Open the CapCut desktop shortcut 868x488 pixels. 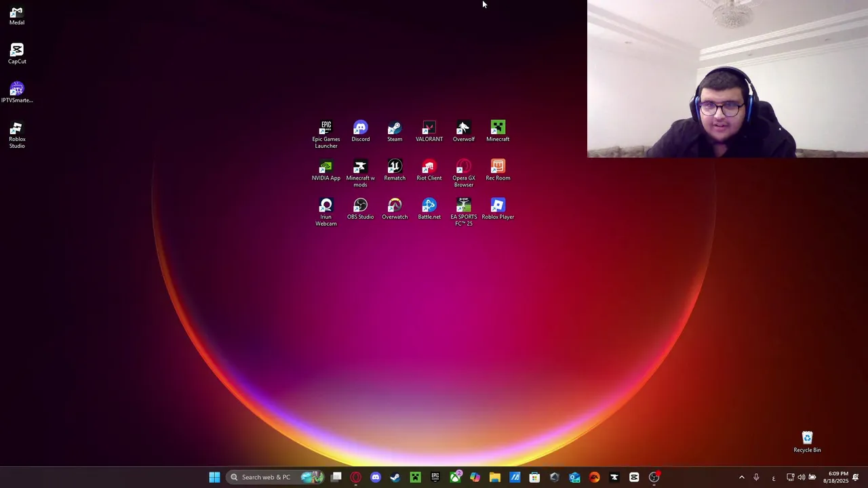[x=17, y=54]
